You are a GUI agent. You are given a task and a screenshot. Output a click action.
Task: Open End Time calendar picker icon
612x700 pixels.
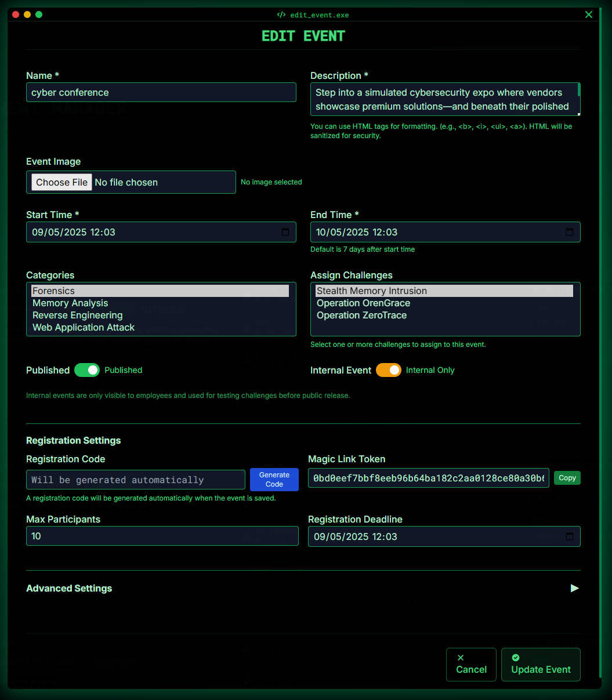click(570, 232)
